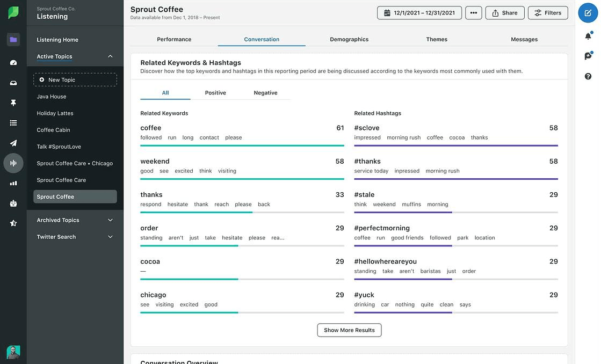Click the Sprout Social leaf logo

[x=13, y=13]
